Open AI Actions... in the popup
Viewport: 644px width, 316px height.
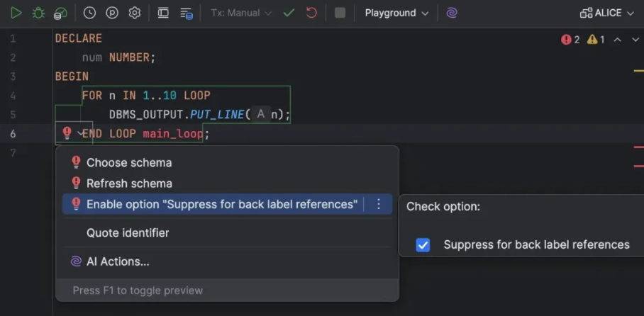click(118, 261)
